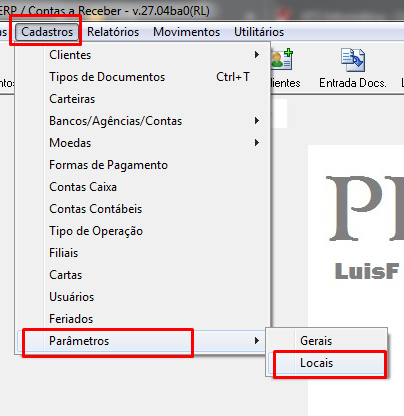Click the add client toolbar icon
This screenshot has width=404, height=416.
tap(282, 59)
